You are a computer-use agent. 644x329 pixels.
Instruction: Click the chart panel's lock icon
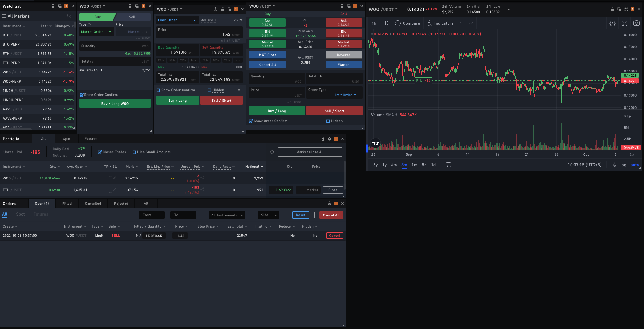(x=612, y=9)
